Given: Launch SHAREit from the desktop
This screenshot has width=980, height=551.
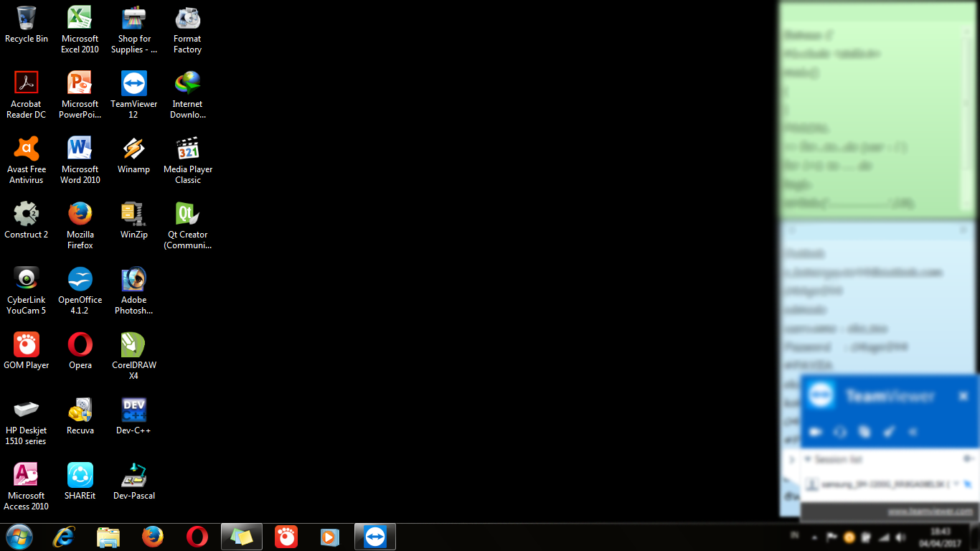Looking at the screenshot, I should pyautogui.click(x=80, y=474).
